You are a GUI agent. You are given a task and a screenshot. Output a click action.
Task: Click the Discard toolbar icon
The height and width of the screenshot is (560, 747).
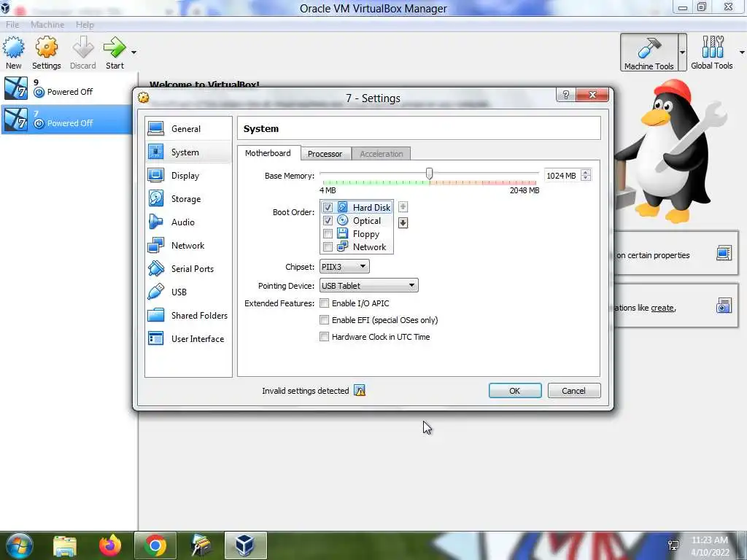83,52
